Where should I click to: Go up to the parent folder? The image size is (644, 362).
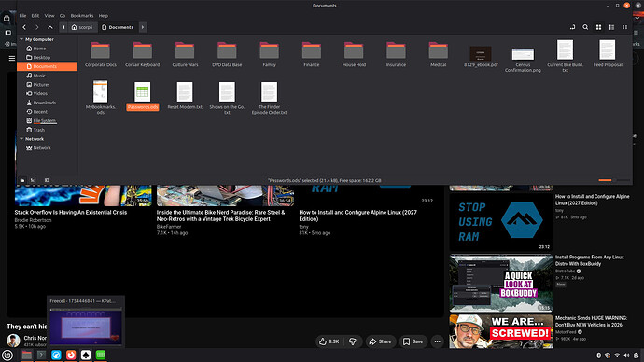(50, 27)
